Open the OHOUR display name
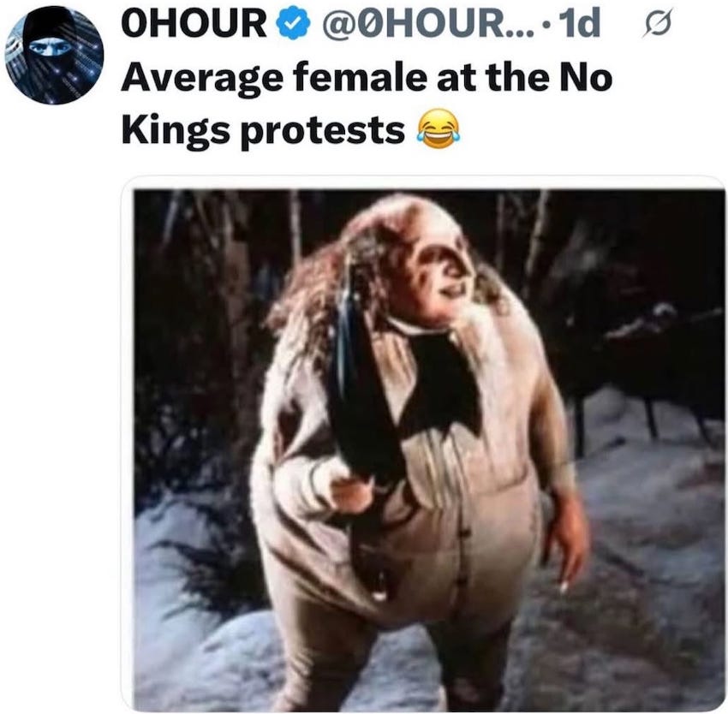This screenshot has width=728, height=714. pos(194,24)
